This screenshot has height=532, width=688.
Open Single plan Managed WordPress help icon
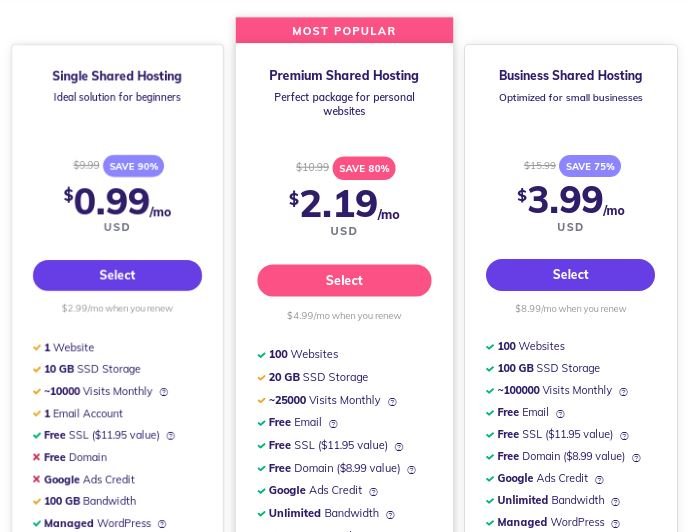[x=162, y=524]
